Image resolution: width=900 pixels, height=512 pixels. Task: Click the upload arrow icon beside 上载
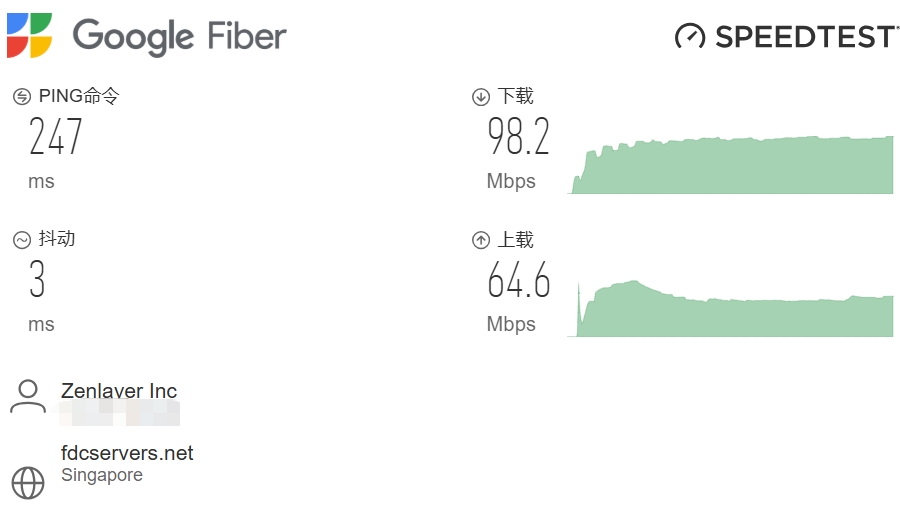(x=481, y=240)
